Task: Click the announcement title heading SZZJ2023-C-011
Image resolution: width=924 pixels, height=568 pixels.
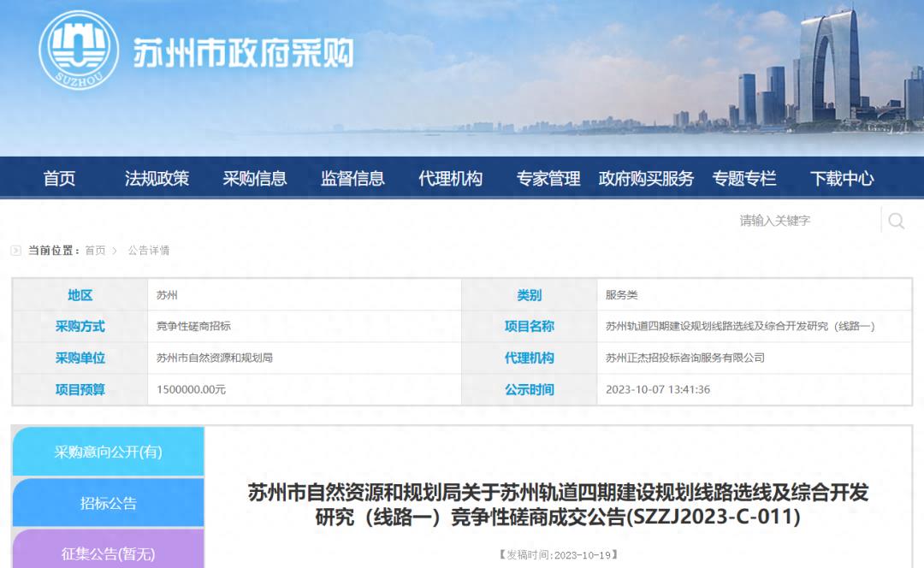Action: tap(558, 505)
